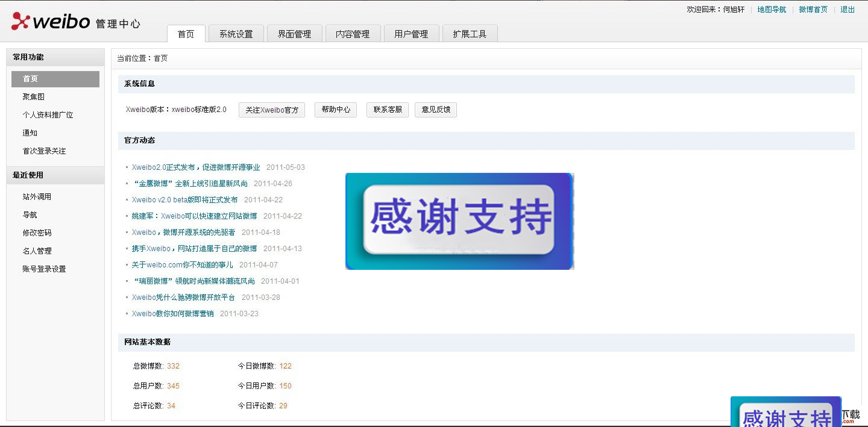Open the 扩展工具 tab
This screenshot has height=427, width=868.
click(x=470, y=34)
